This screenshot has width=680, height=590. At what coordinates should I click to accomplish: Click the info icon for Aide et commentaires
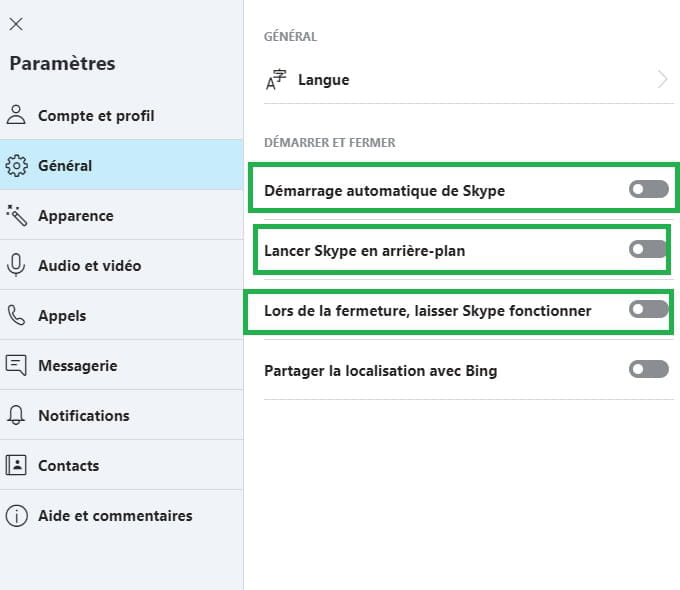pyautogui.click(x=16, y=515)
